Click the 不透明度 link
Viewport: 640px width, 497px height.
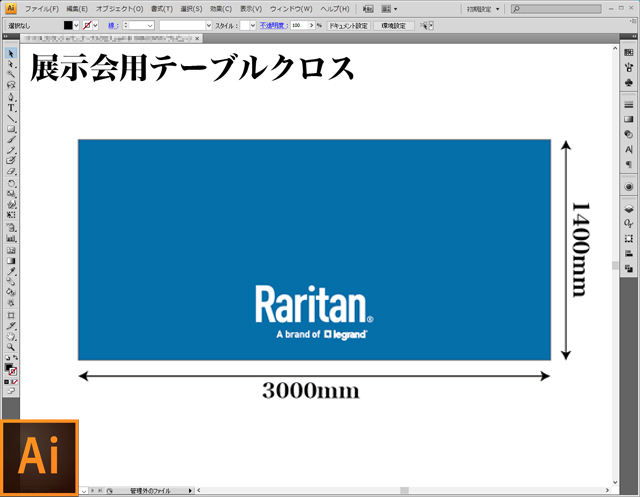coord(273,25)
